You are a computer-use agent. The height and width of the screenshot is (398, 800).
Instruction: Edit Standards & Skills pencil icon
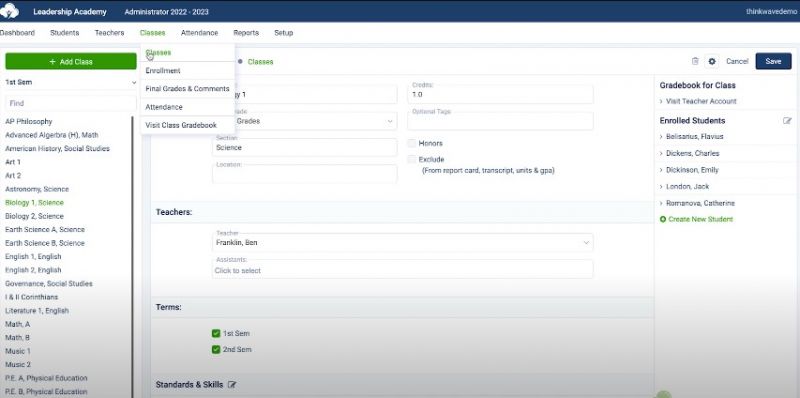coord(232,384)
